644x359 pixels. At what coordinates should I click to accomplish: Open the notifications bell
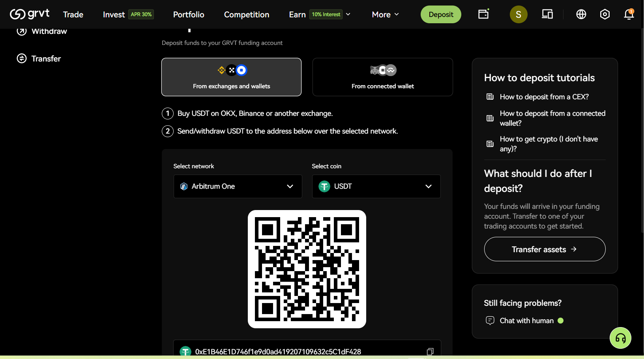coord(629,15)
